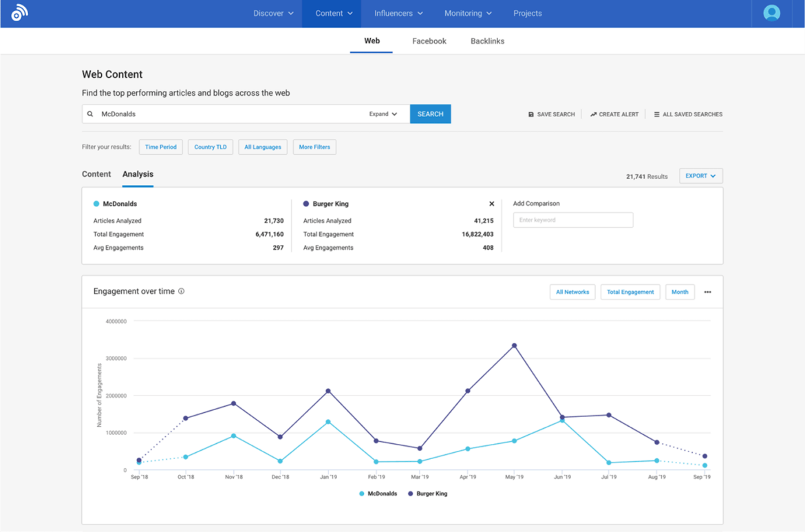Toggle the Country TLD filter

[x=210, y=147]
